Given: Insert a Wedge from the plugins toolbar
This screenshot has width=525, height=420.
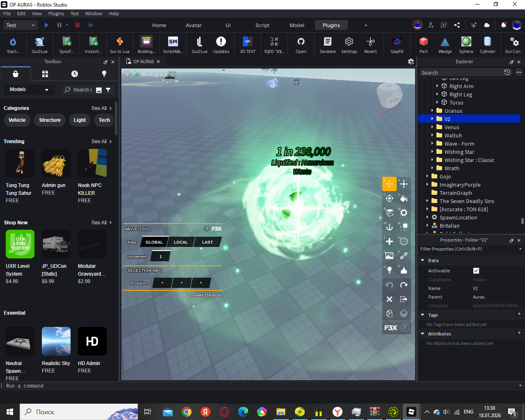Looking at the screenshot, I should click(445, 45).
